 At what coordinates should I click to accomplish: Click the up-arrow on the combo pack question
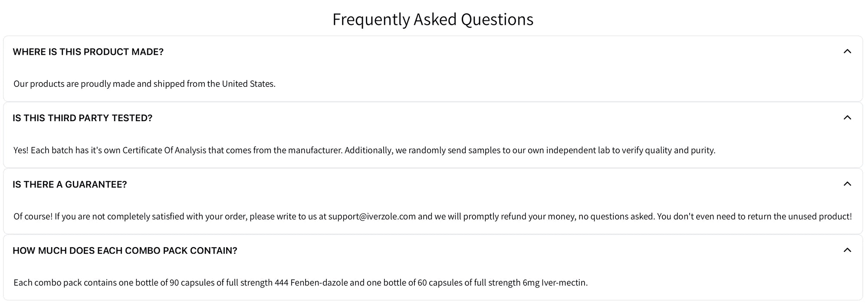847,250
